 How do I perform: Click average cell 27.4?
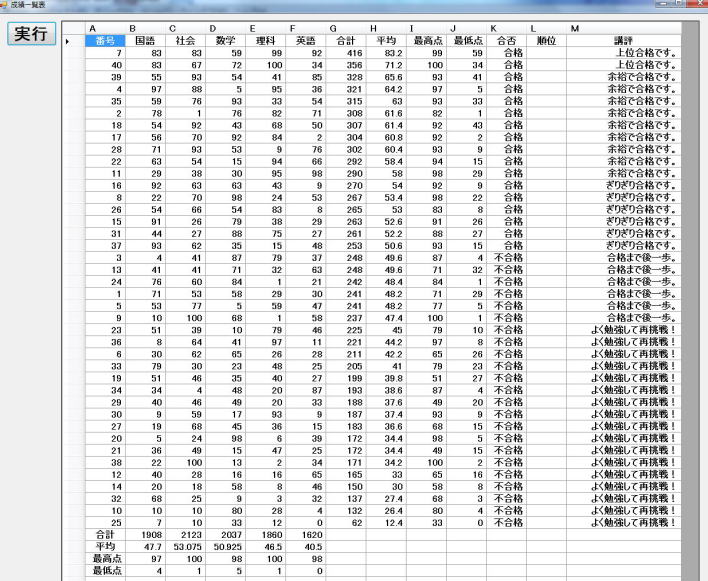tap(386, 499)
